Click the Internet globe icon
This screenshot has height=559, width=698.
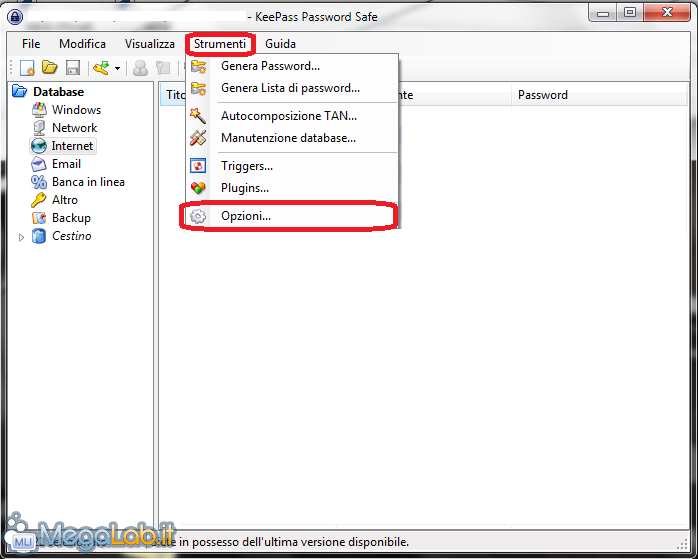(x=39, y=146)
